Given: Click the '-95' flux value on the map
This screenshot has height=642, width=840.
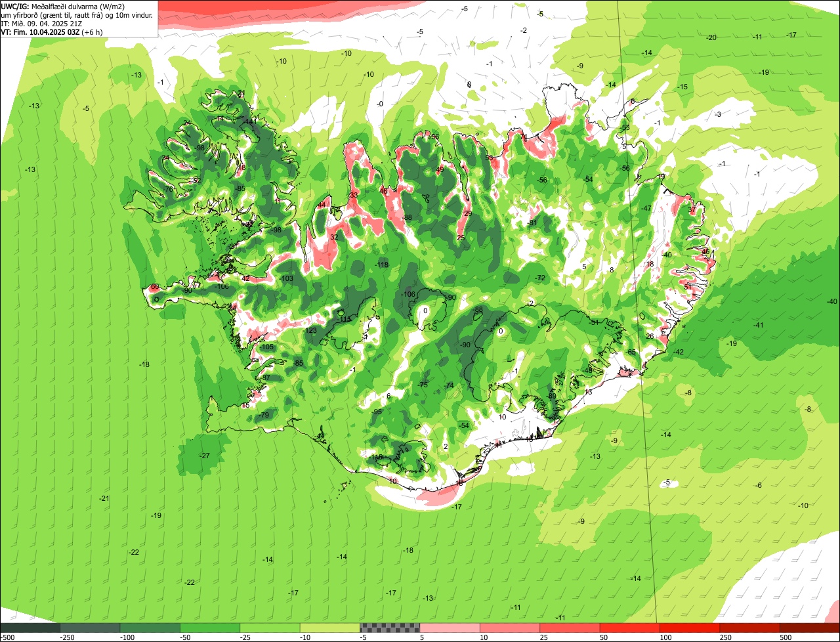Looking at the screenshot, I should click(x=377, y=412).
